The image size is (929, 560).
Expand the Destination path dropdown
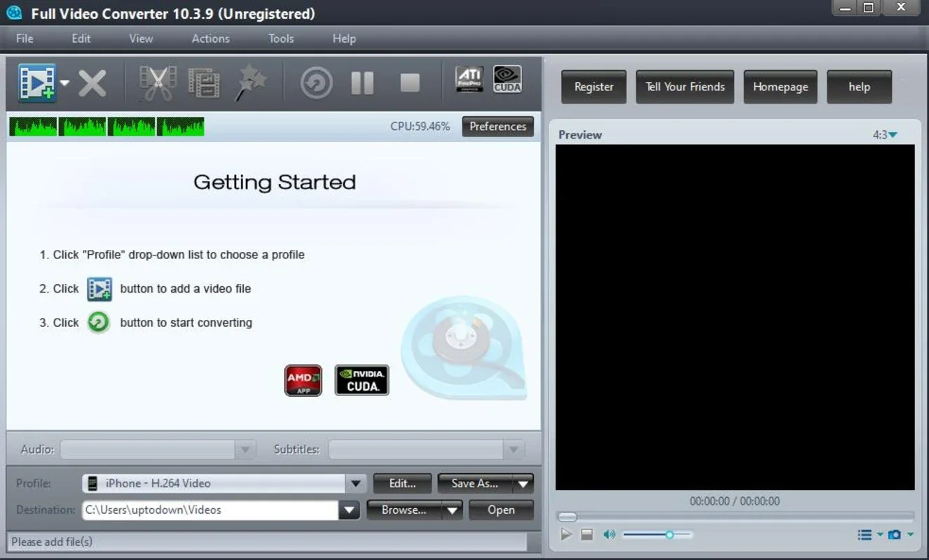coord(350,510)
